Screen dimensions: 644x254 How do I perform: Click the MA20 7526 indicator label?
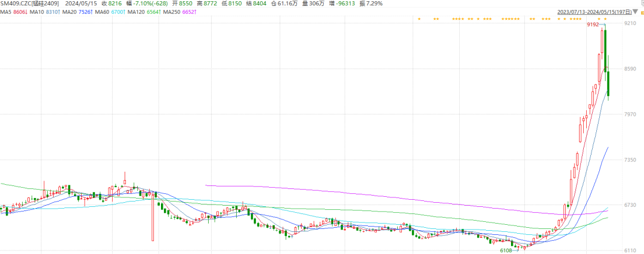[78, 13]
